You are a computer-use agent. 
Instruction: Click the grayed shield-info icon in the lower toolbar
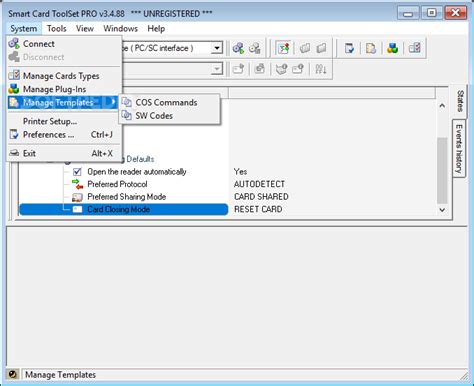tap(282, 69)
